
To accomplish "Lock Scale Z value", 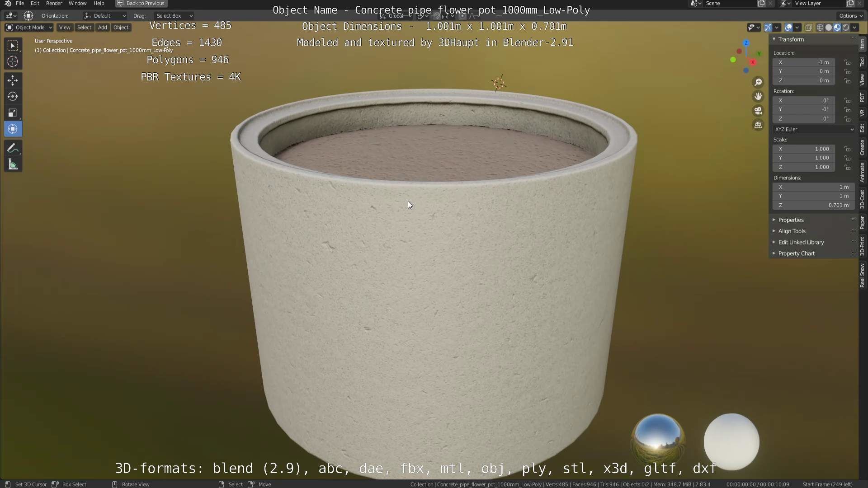I will (x=848, y=167).
